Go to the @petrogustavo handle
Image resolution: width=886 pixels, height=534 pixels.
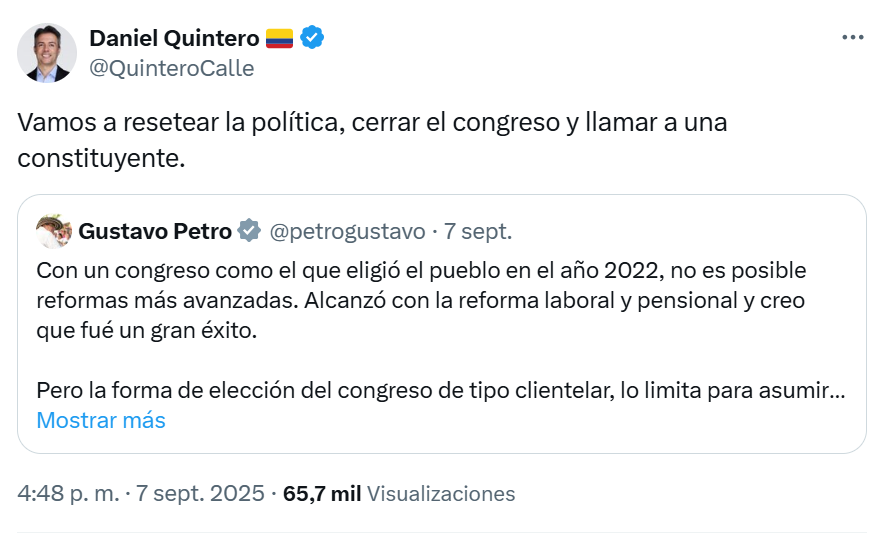(348, 231)
